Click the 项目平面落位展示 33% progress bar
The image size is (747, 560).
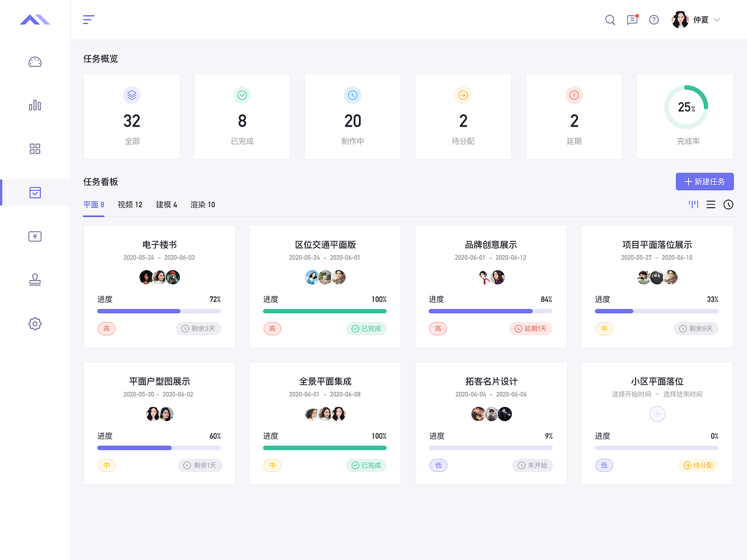[x=657, y=311]
